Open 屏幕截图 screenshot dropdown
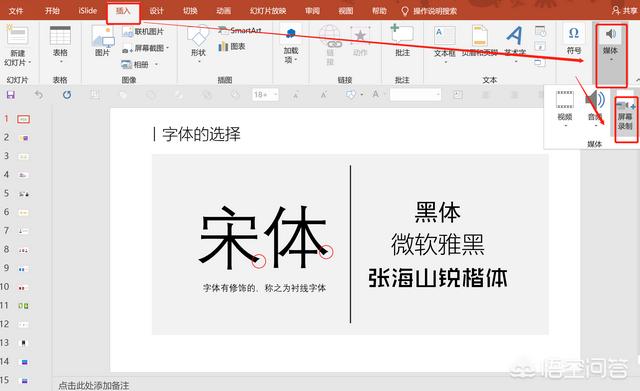 (x=146, y=48)
